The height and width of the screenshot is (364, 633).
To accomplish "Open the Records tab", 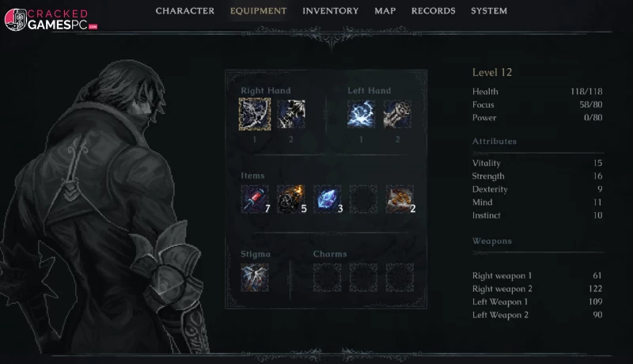I will click(433, 11).
